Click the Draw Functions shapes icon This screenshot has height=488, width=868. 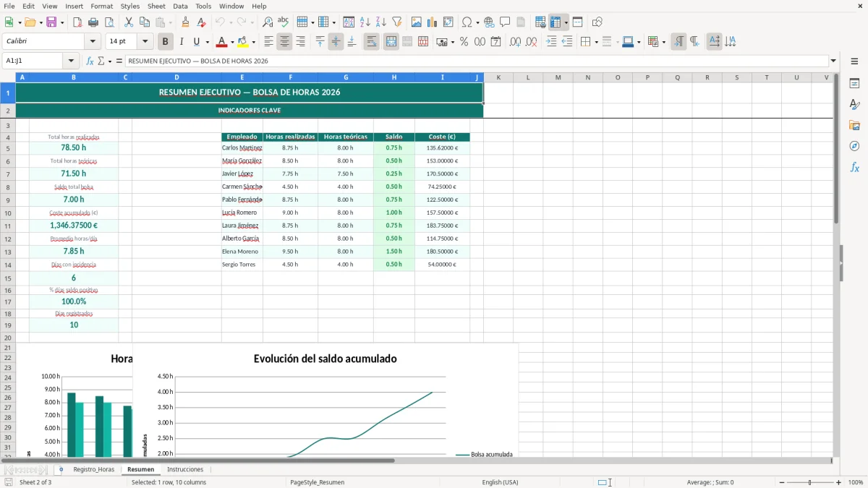[x=597, y=22]
